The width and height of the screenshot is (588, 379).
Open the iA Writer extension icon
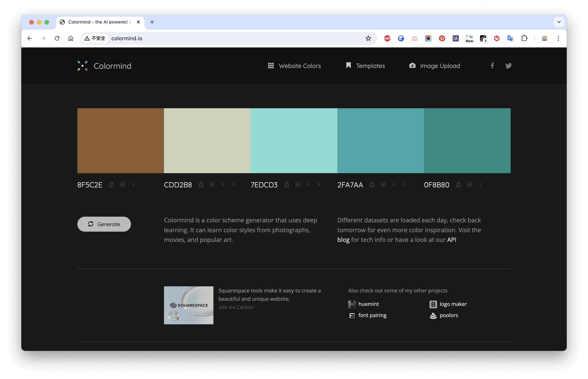456,38
